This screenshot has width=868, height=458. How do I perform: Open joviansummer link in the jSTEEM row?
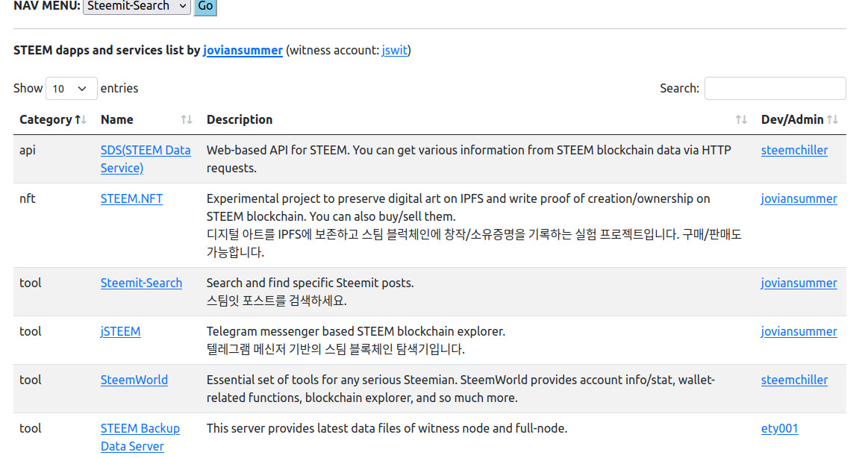(x=799, y=331)
